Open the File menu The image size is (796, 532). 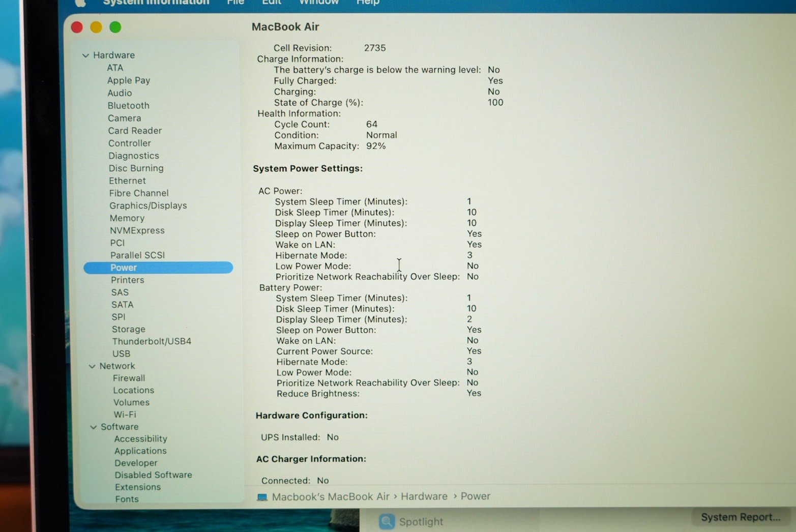click(235, 3)
